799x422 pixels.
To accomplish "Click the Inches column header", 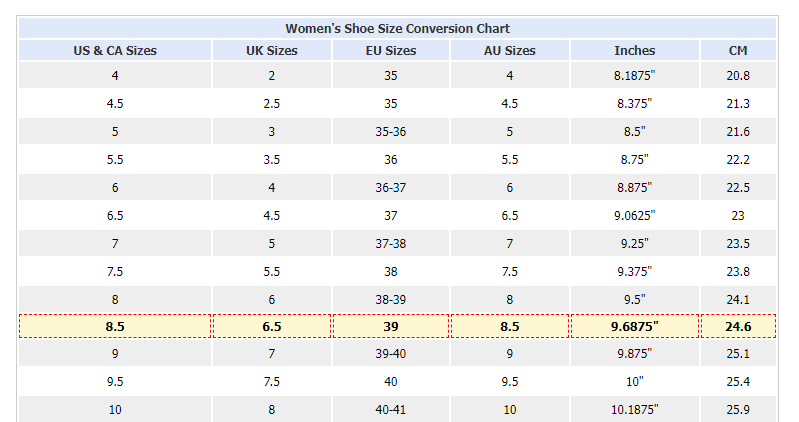I will 634,50.
